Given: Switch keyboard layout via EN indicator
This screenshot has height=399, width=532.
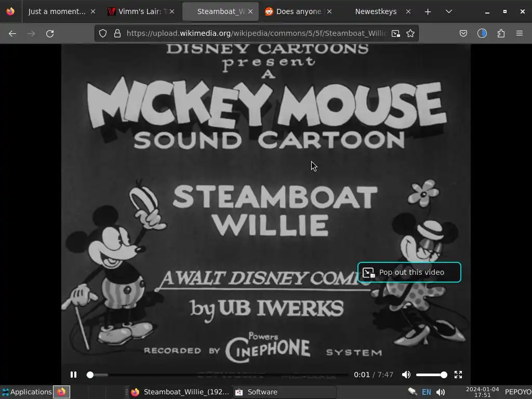Looking at the screenshot, I should [426, 392].
